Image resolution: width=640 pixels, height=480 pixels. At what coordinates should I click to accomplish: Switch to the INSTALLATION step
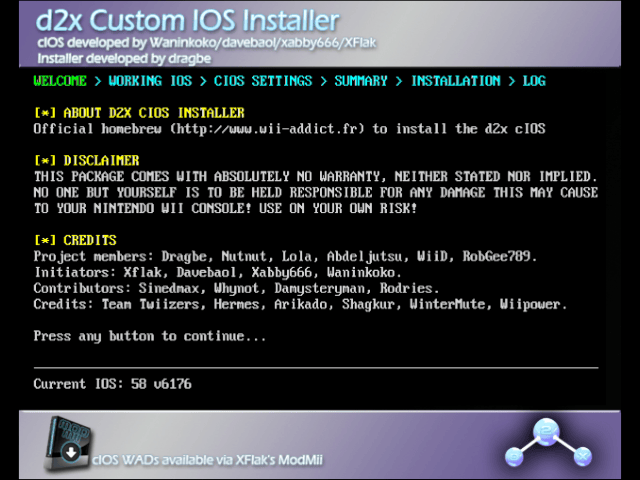pos(456,81)
